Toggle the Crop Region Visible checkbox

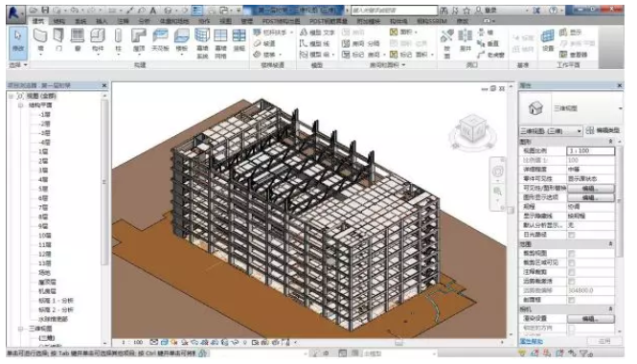[x=572, y=262]
